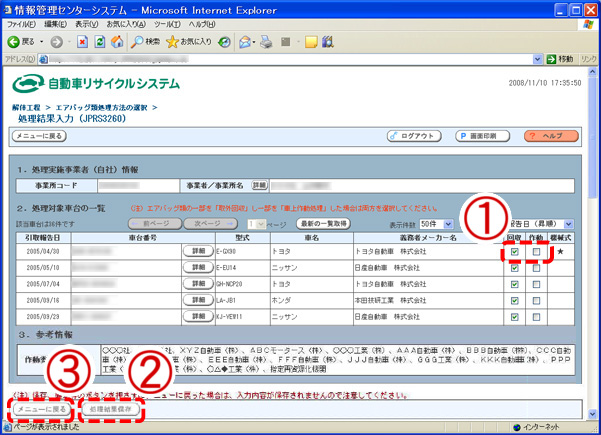Toggle 作動 checkbox for 2005/05/10 row
Image resolution: width=601 pixels, height=435 pixels.
(x=536, y=268)
